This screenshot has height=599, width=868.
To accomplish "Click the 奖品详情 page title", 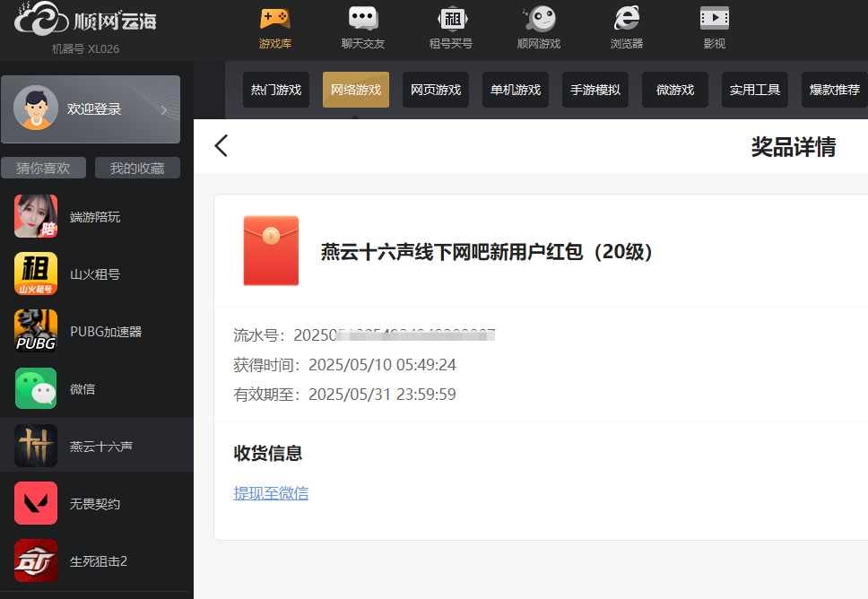I will pyautogui.click(x=794, y=147).
